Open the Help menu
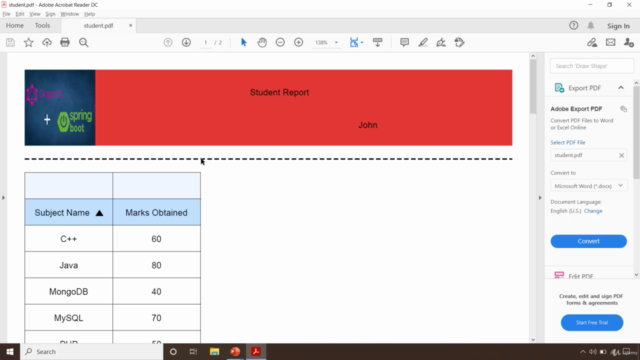The height and width of the screenshot is (360, 640). (89, 14)
